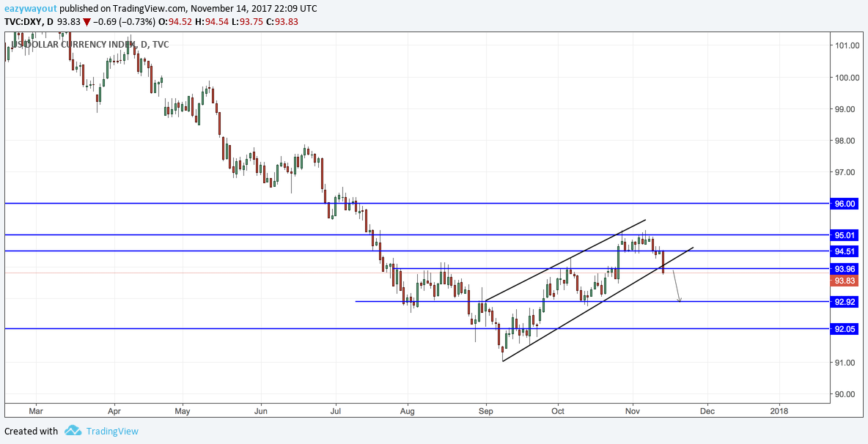Click the May date label
The image size is (868, 444).
coord(182,411)
